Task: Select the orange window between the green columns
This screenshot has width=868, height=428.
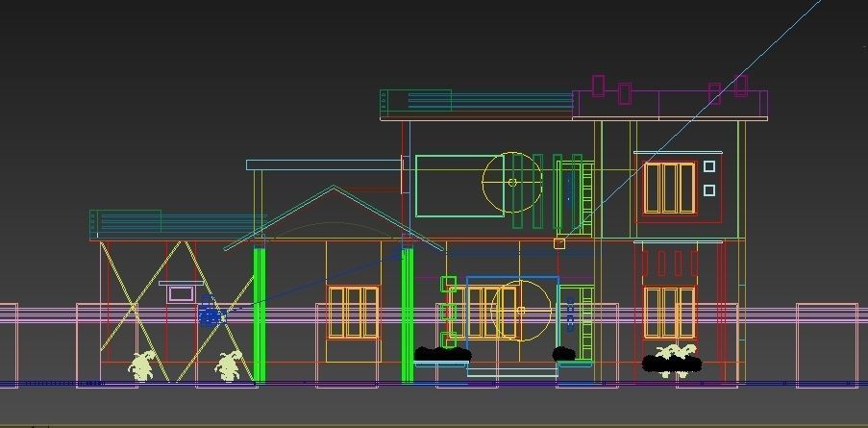Action: 353,312
